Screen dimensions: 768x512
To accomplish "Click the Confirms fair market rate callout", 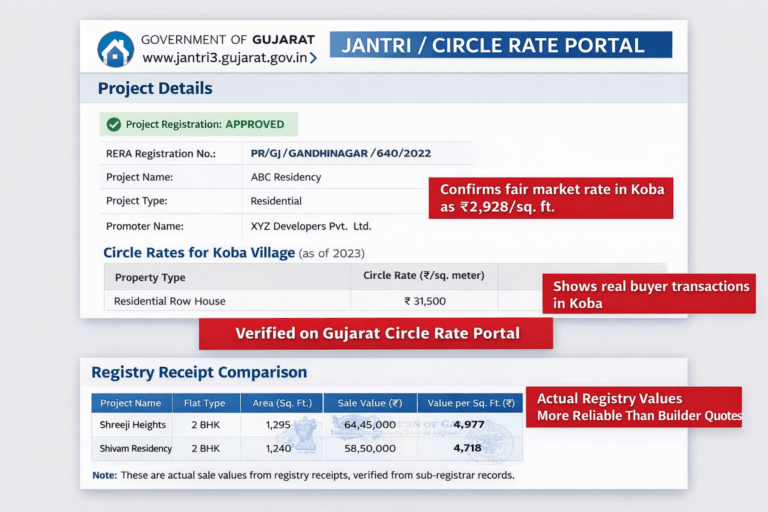I will click(551, 198).
